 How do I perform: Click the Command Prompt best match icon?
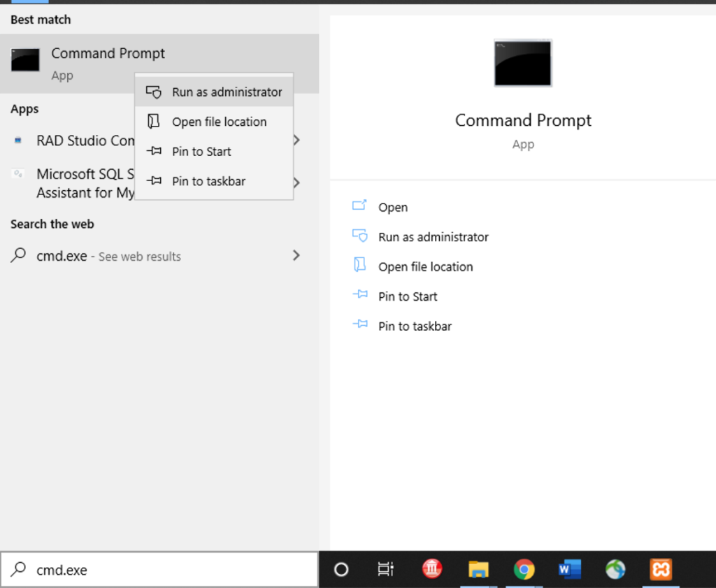pyautogui.click(x=25, y=60)
